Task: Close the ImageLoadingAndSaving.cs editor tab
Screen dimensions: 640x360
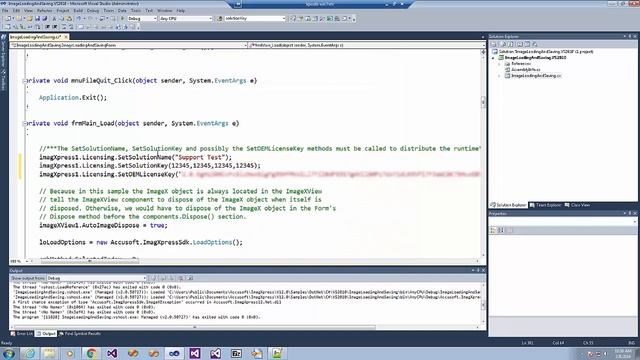Action: click(66, 37)
